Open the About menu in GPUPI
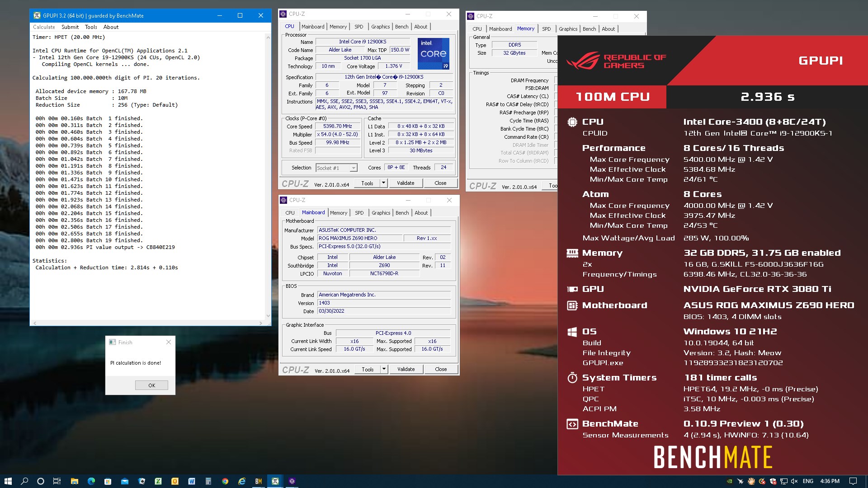The width and height of the screenshot is (868, 488). pyautogui.click(x=111, y=27)
